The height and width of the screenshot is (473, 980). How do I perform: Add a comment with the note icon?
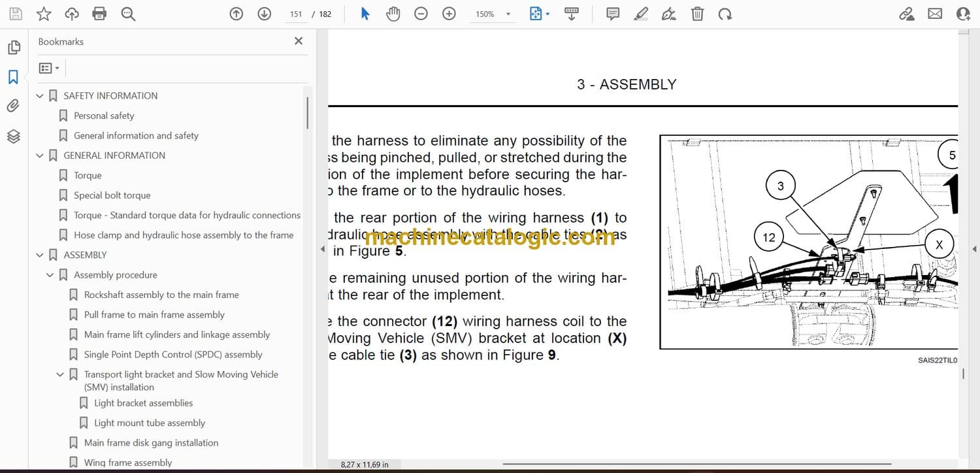tap(613, 14)
